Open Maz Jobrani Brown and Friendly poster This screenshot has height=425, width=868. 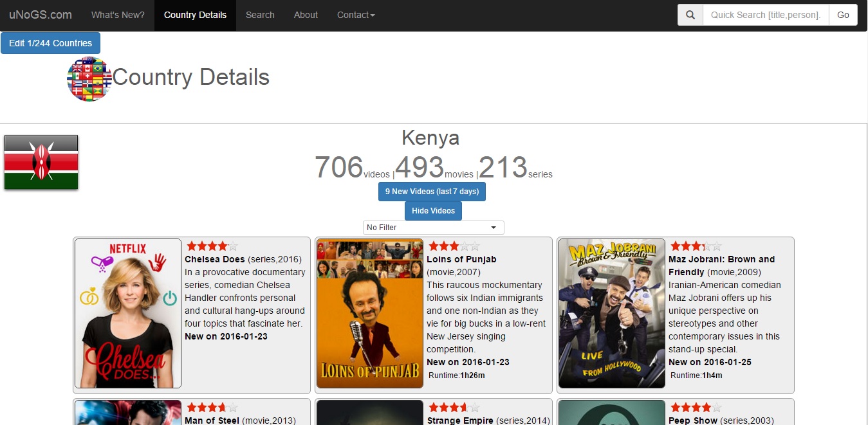[x=612, y=314]
